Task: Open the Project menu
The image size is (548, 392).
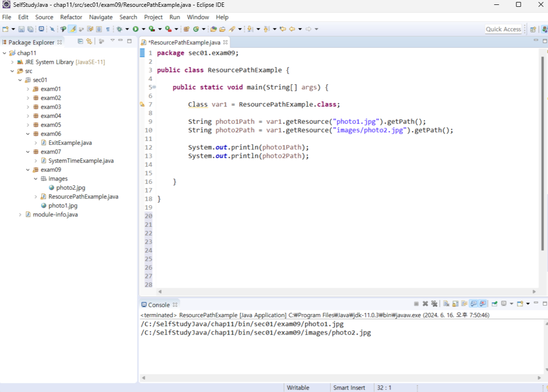Action: pos(153,17)
